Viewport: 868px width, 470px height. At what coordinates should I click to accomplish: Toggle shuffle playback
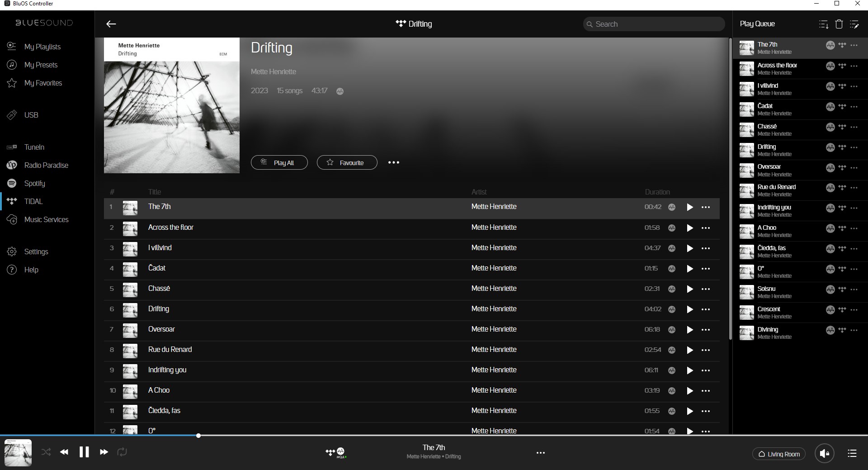coord(46,452)
